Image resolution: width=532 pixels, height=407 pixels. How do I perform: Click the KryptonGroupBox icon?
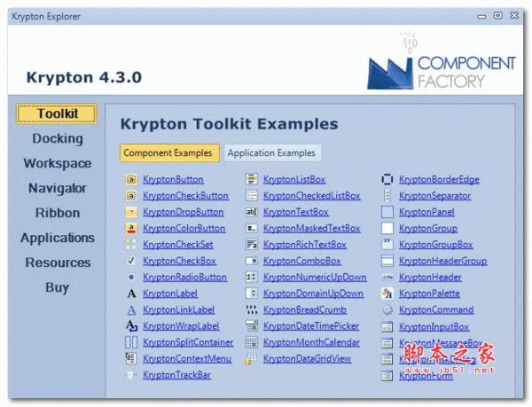387,245
